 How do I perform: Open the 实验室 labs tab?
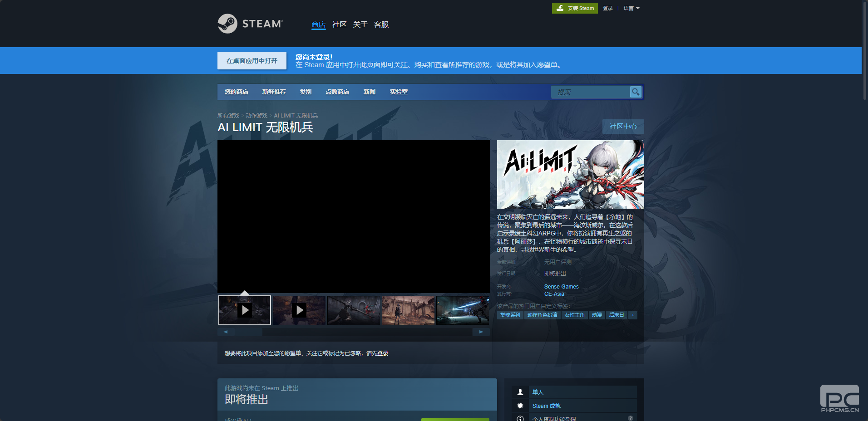point(399,92)
